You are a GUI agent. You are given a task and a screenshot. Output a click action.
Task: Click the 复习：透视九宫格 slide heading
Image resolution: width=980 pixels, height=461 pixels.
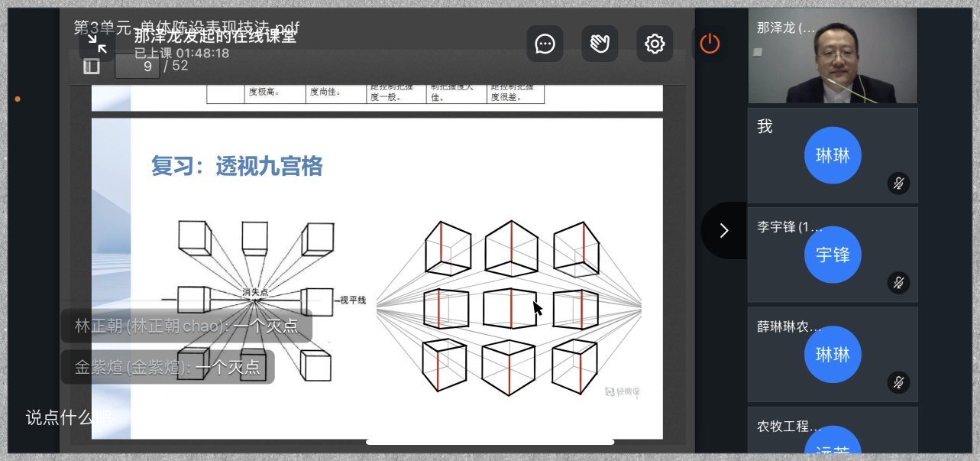pos(237,166)
